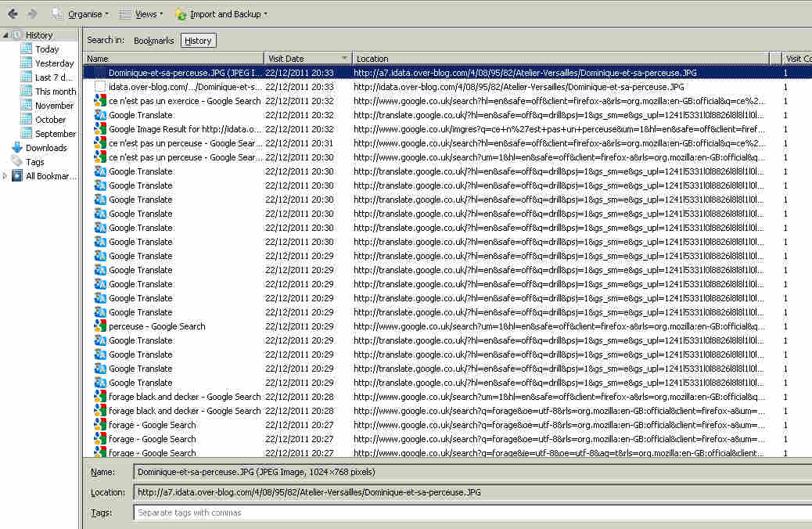The height and width of the screenshot is (529, 812).
Task: Click the Forward arrow icon
Action: pyautogui.click(x=32, y=14)
